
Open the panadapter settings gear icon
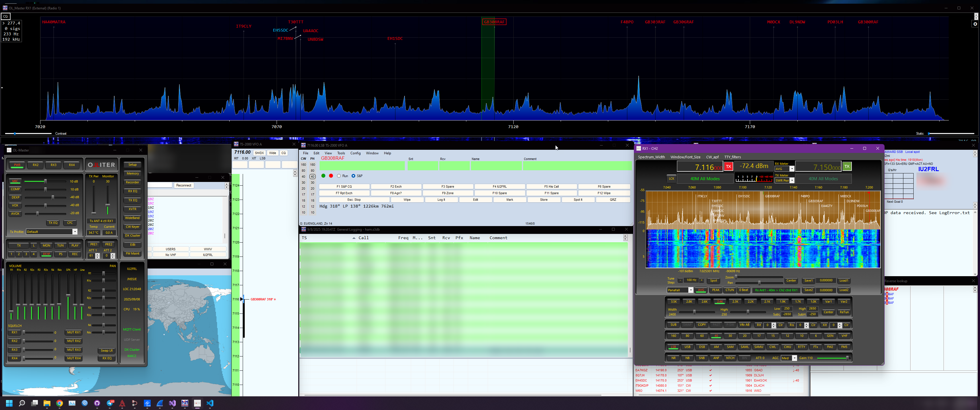(x=975, y=24)
